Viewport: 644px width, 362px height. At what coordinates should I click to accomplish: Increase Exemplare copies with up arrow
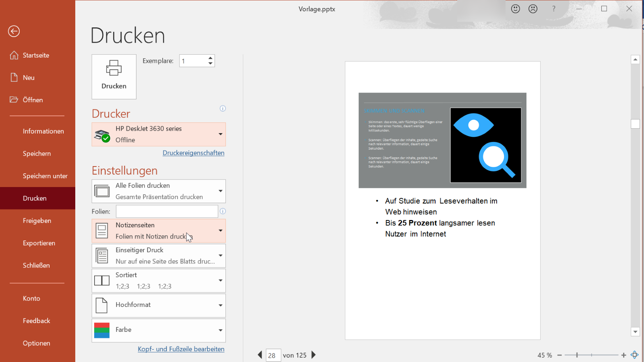click(x=210, y=58)
